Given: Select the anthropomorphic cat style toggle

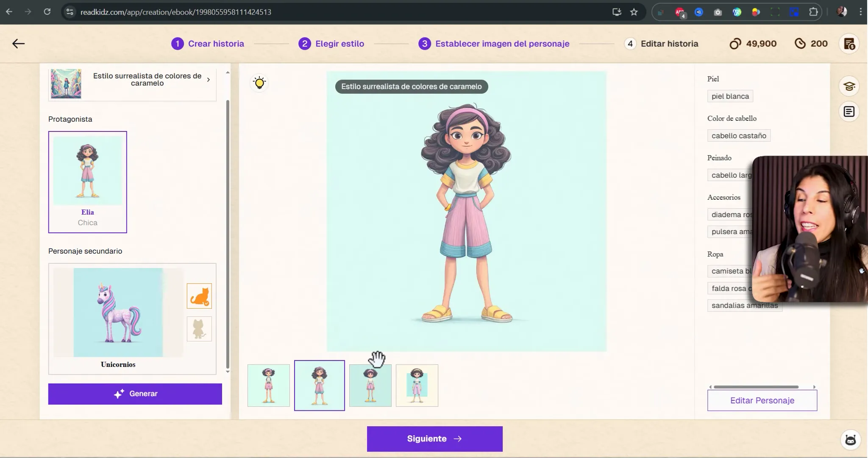Looking at the screenshot, I should coord(199,329).
